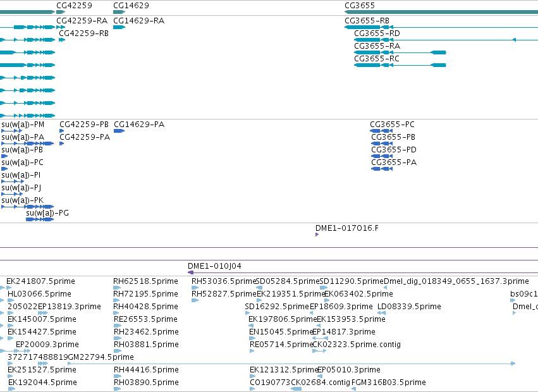Click the CG3655-RC transcript glyph
The image size is (538, 392).
point(400,65)
